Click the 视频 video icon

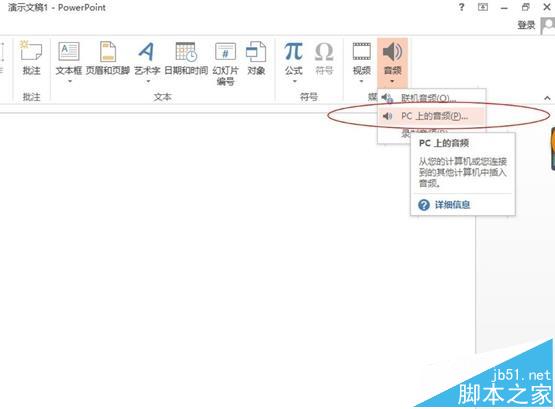pyautogui.click(x=361, y=52)
